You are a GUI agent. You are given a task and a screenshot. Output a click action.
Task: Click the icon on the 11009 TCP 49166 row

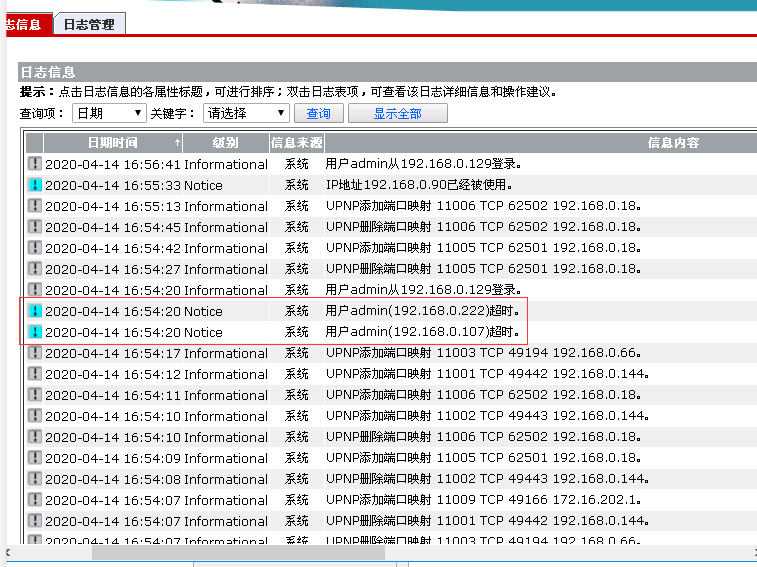pos(34,500)
